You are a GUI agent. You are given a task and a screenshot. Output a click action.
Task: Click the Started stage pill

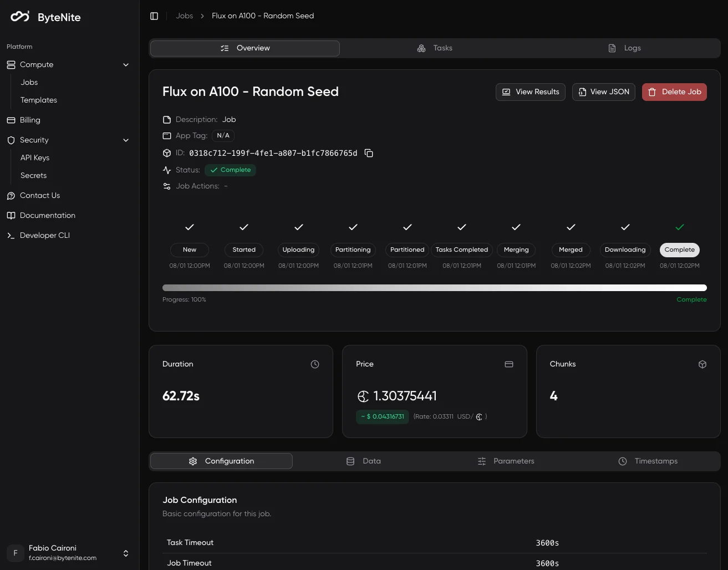coord(244,250)
